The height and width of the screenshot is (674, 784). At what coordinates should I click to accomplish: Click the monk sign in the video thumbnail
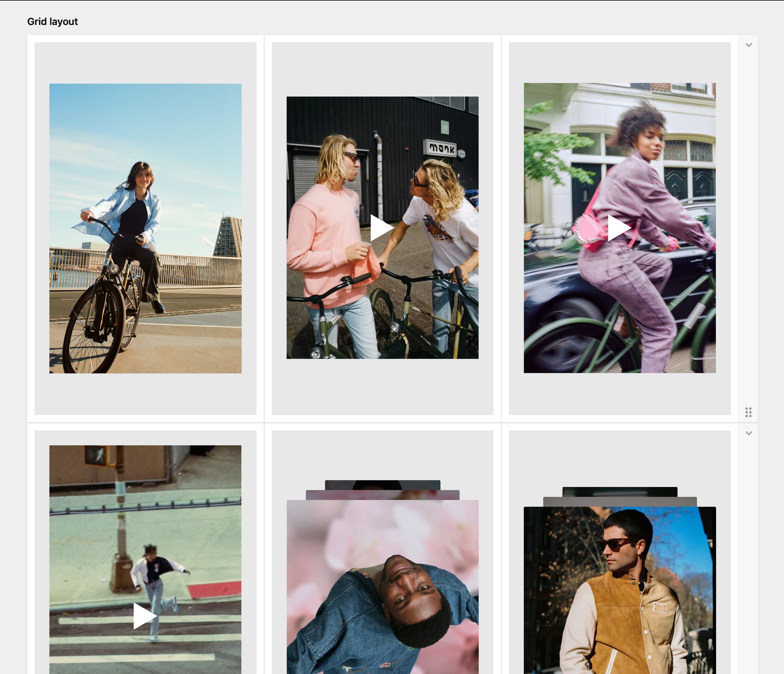pyautogui.click(x=441, y=148)
